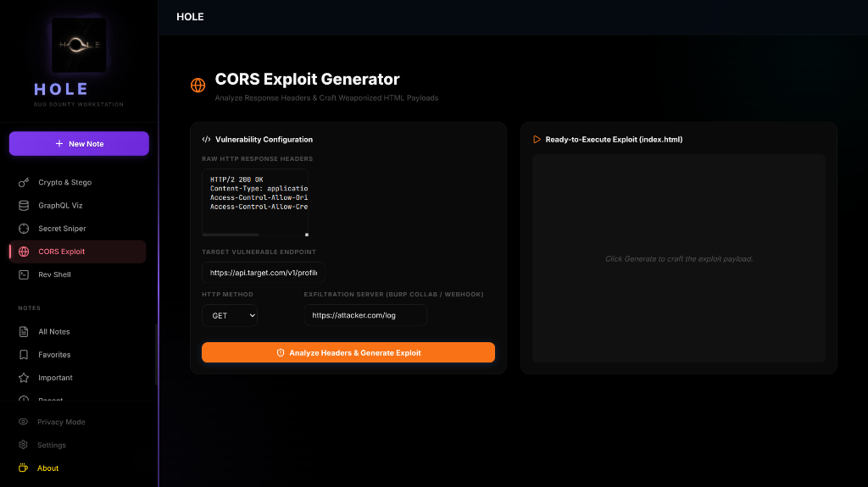Open Favorites notes

[77, 355]
